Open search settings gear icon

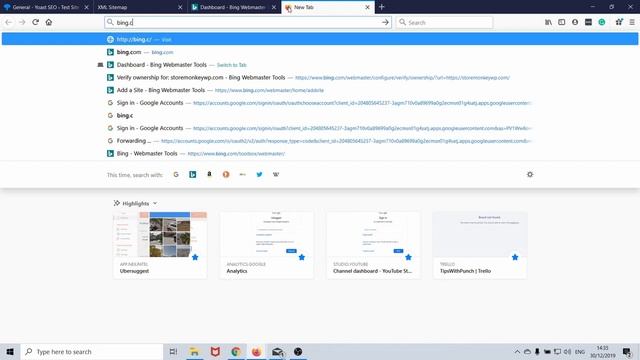(530, 174)
